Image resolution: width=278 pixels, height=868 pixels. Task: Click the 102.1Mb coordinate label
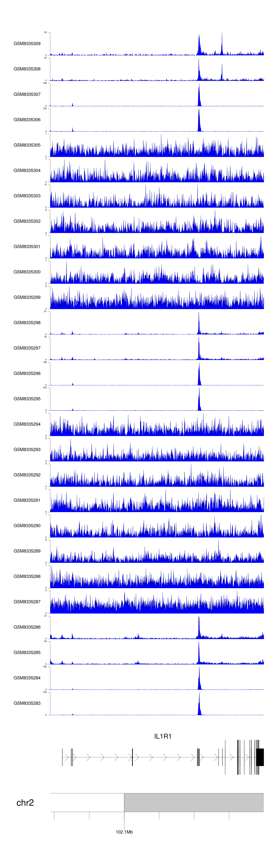[124, 832]
